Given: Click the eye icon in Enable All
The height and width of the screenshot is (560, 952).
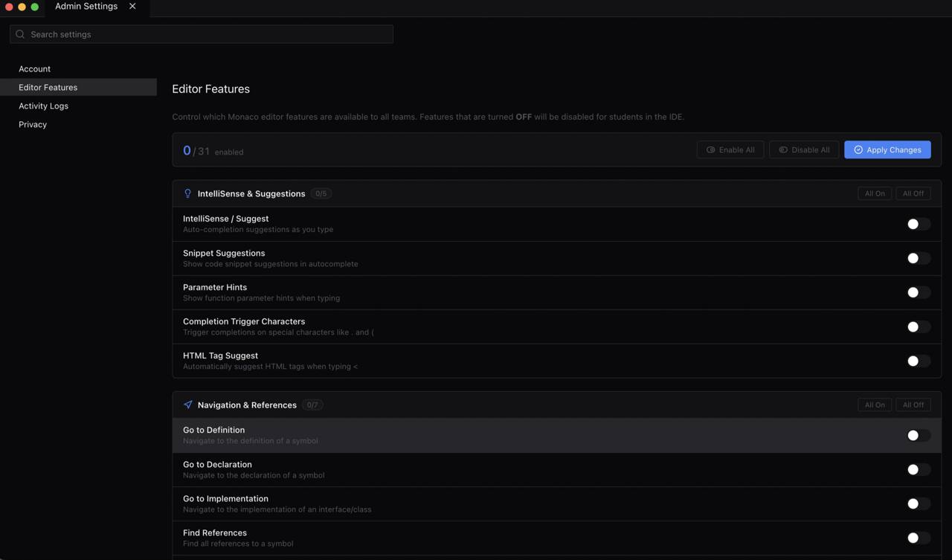Looking at the screenshot, I should (x=711, y=150).
